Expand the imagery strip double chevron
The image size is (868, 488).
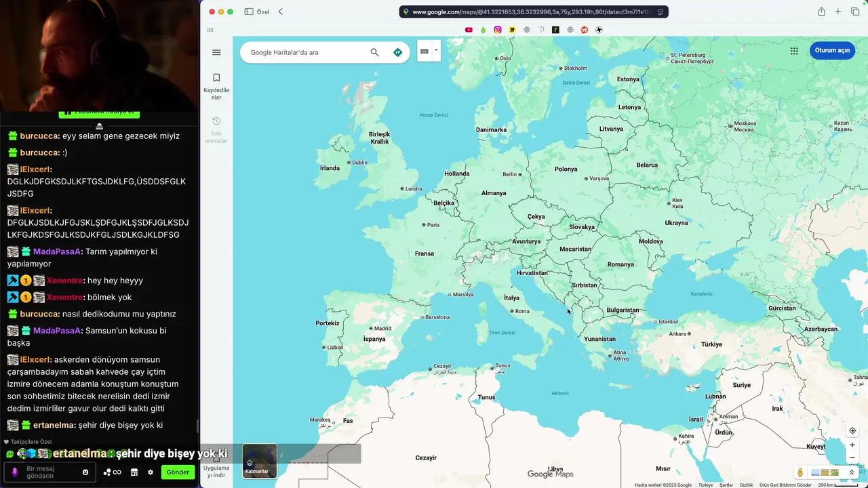(852, 472)
